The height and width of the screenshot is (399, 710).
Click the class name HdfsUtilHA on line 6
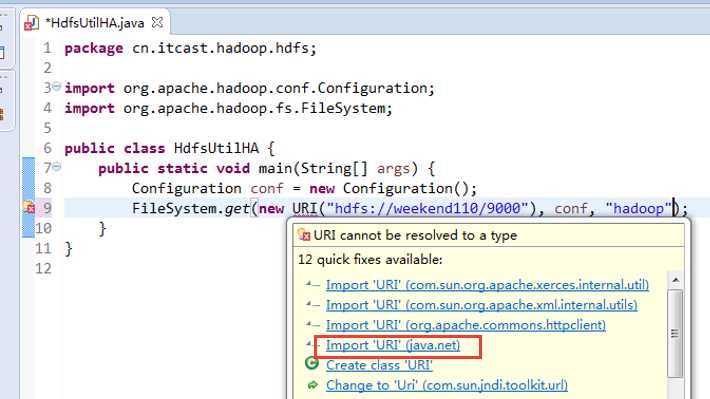[x=216, y=148]
